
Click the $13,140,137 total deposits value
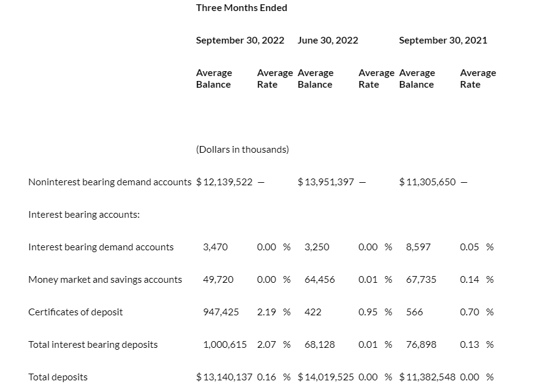click(225, 377)
